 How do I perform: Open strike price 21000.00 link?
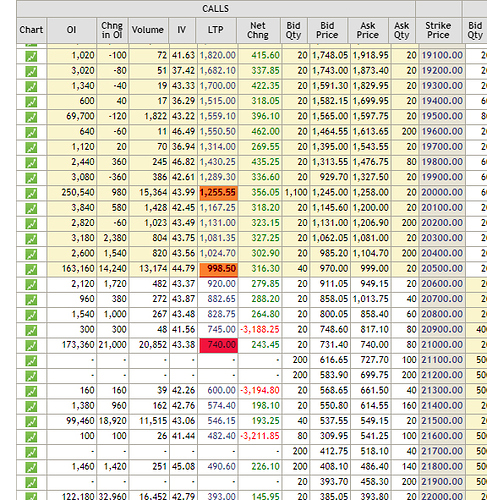(x=442, y=345)
